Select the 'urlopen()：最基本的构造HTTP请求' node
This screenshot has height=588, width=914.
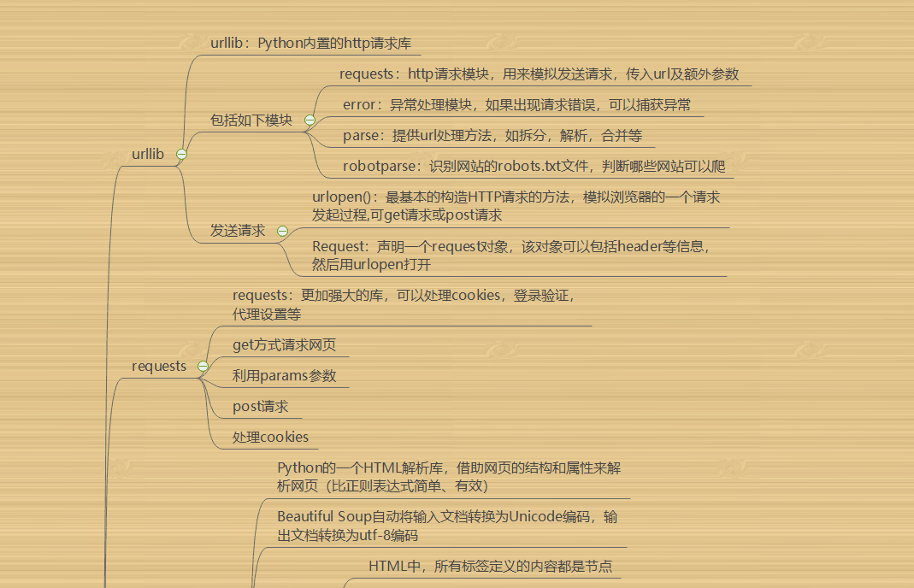pos(516,206)
